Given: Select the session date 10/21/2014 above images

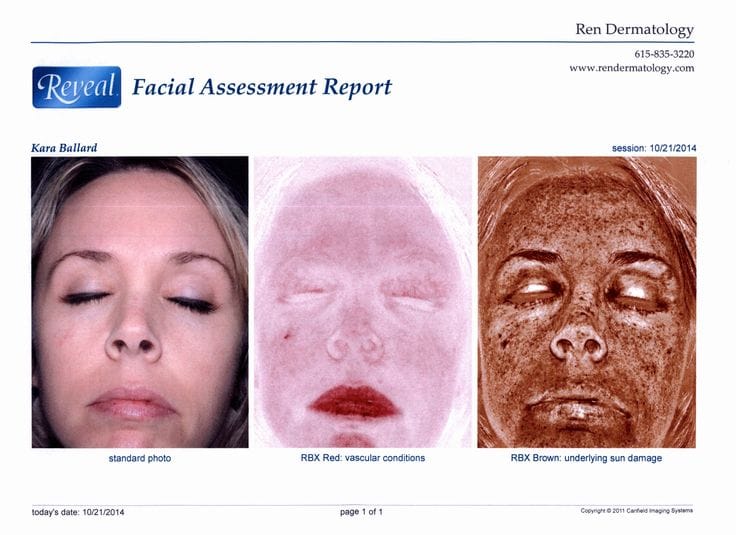Looking at the screenshot, I should (x=654, y=148).
